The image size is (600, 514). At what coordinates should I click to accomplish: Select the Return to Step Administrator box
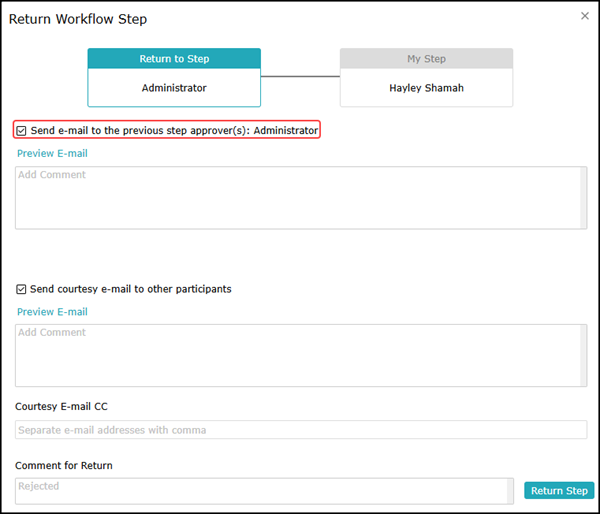[174, 77]
